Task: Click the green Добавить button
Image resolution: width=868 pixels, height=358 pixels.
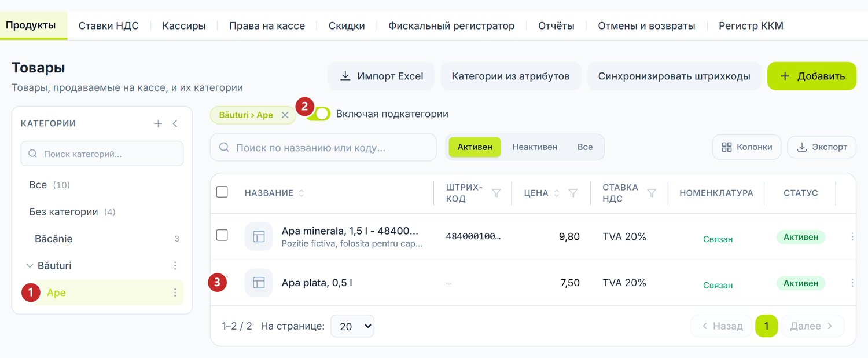Action: point(812,76)
